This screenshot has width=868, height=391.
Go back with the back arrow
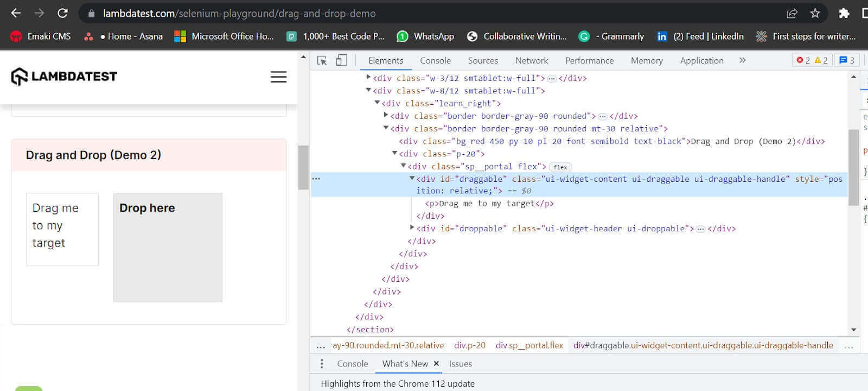click(x=16, y=13)
